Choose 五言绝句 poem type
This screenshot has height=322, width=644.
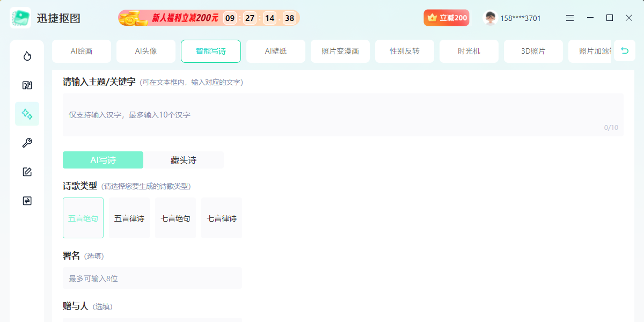click(x=83, y=218)
